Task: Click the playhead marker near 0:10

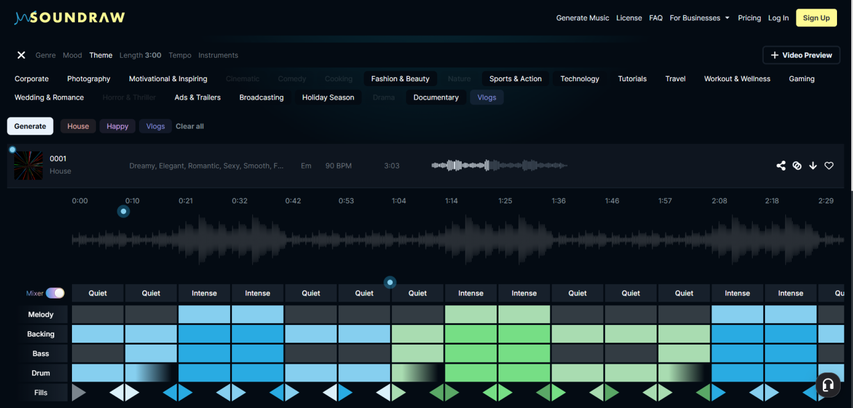Action: pyautogui.click(x=123, y=211)
